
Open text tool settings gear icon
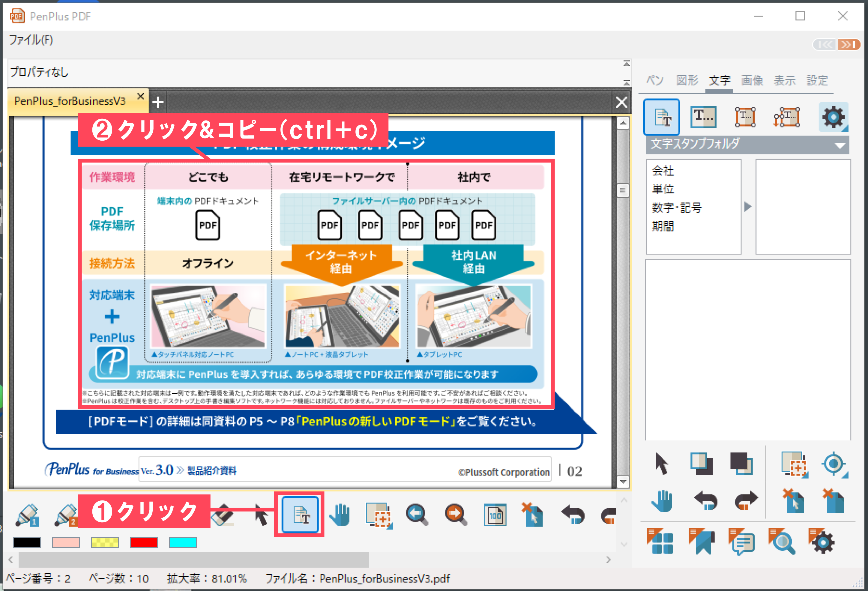coord(833,117)
